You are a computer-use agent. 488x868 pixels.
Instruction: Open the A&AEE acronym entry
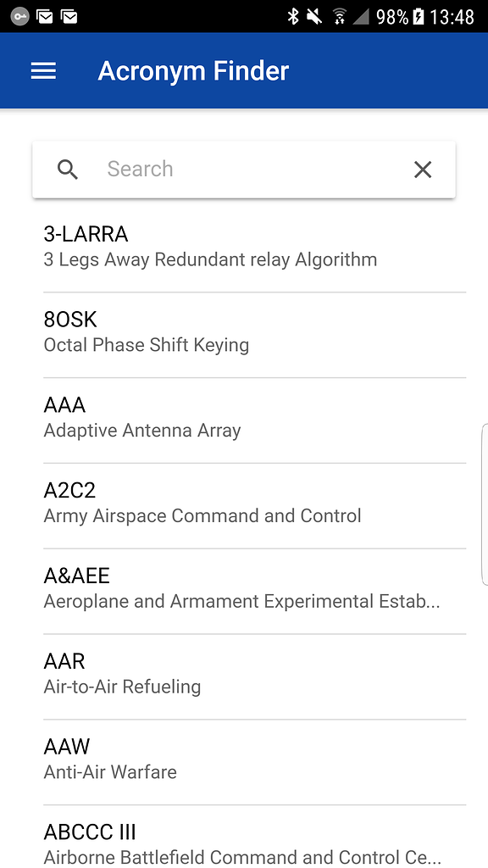[254, 591]
